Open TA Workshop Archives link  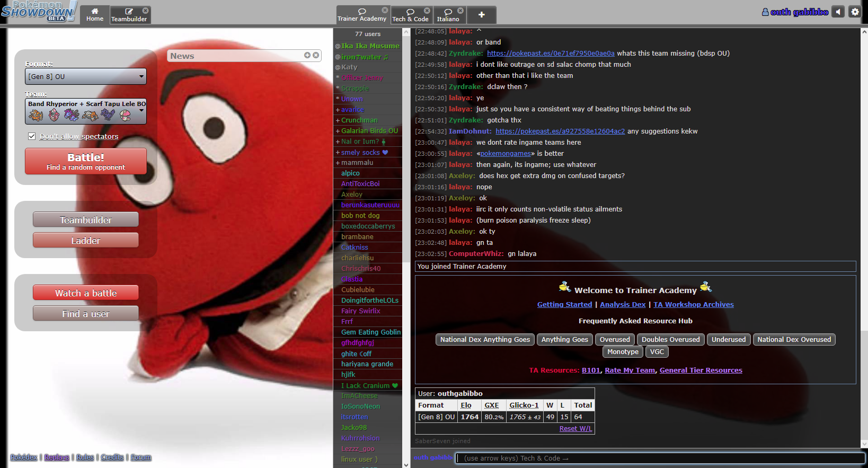point(694,304)
